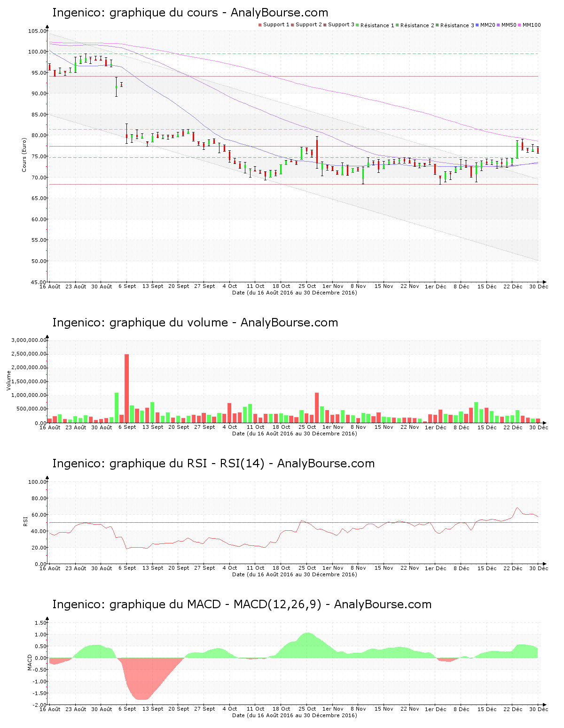Click the 'Cours (Euro)' y-axis title

[24, 155]
